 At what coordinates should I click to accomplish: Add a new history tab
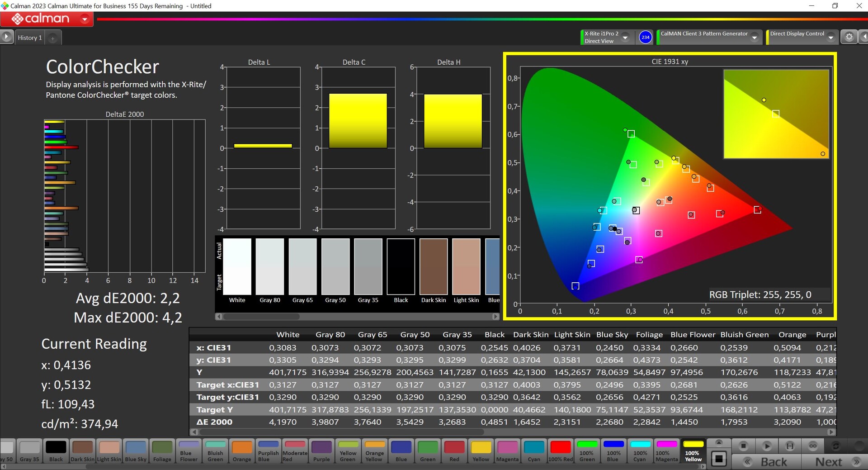[53, 38]
